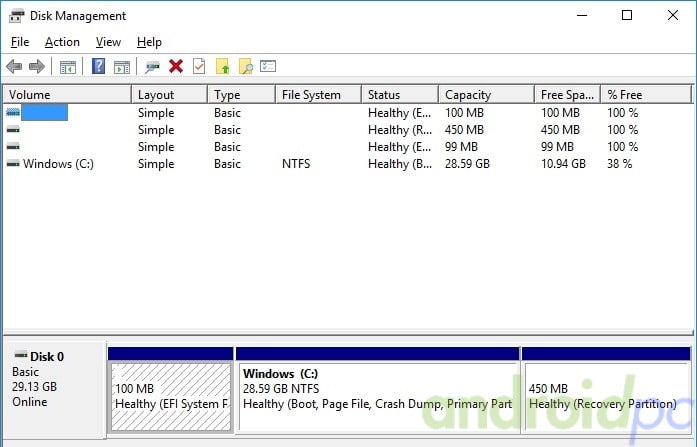Sort by the Status column header
The width and height of the screenshot is (697, 447).
(x=400, y=95)
